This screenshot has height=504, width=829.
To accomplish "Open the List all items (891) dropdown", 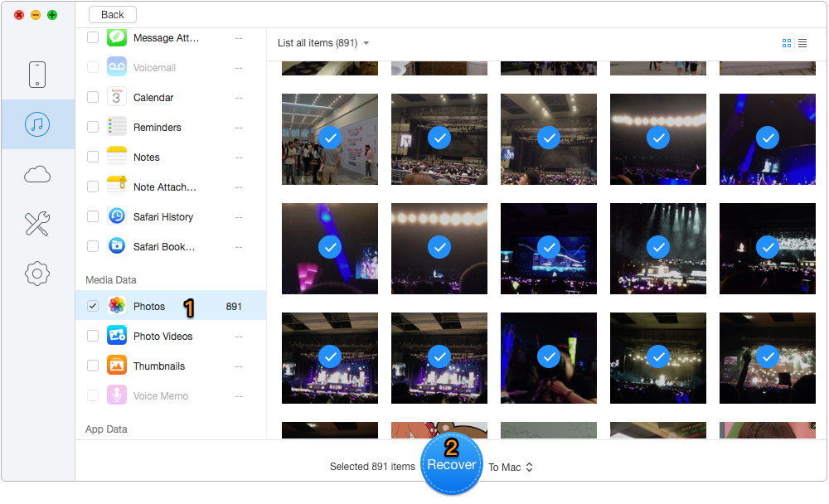I will [323, 43].
